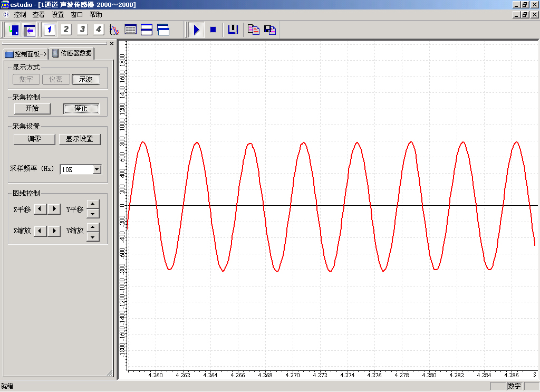Select the 仪表 display mode
The image size is (540, 392).
56,79
